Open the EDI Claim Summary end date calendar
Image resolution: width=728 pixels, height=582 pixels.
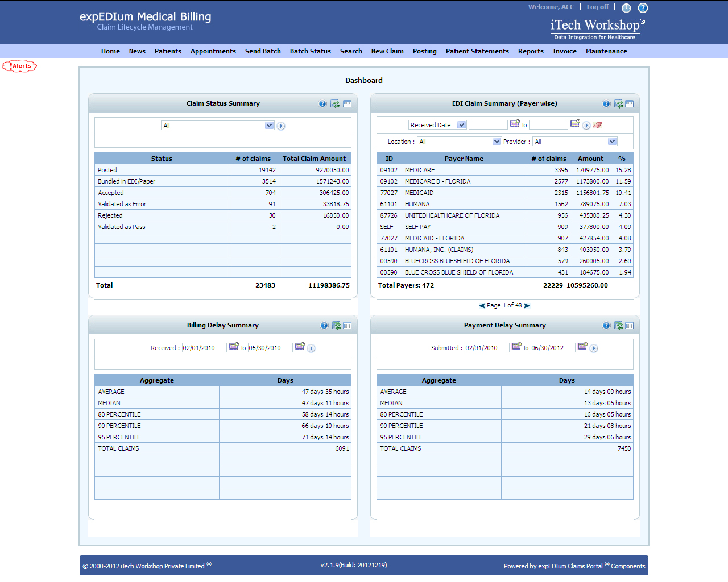click(575, 123)
